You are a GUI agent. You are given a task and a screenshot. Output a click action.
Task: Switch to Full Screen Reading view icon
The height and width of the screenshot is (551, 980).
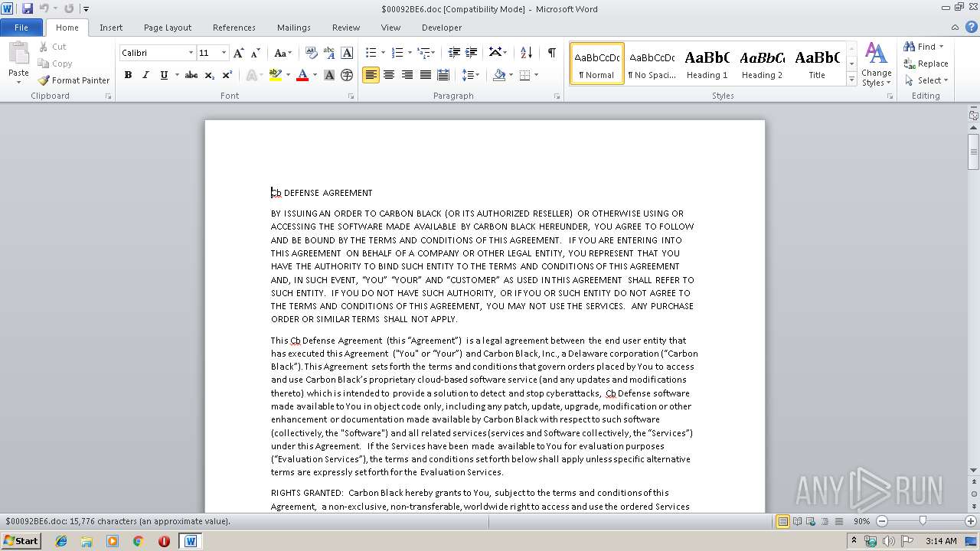(797, 521)
